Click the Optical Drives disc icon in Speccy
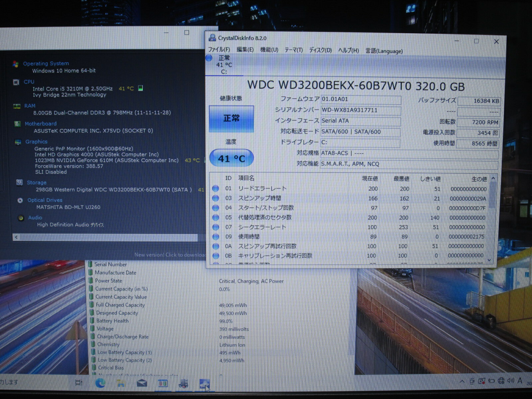The image size is (532, 399). [20, 200]
